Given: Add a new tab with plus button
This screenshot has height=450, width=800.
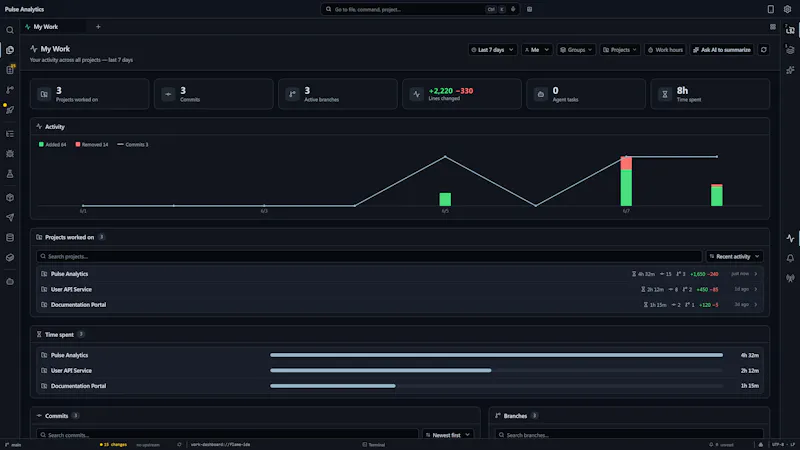Looking at the screenshot, I should [x=98, y=27].
